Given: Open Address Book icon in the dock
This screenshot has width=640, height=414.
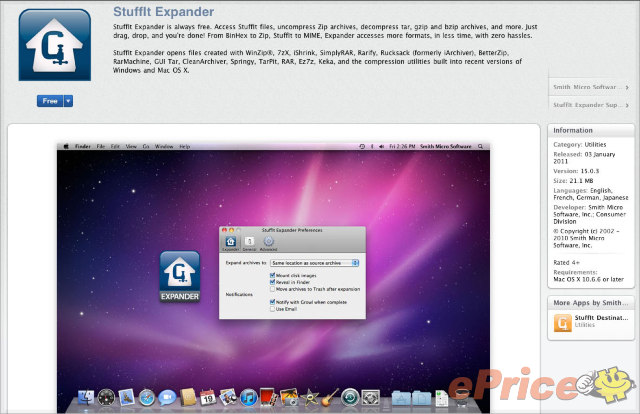Looking at the screenshot, I should click(x=188, y=397).
